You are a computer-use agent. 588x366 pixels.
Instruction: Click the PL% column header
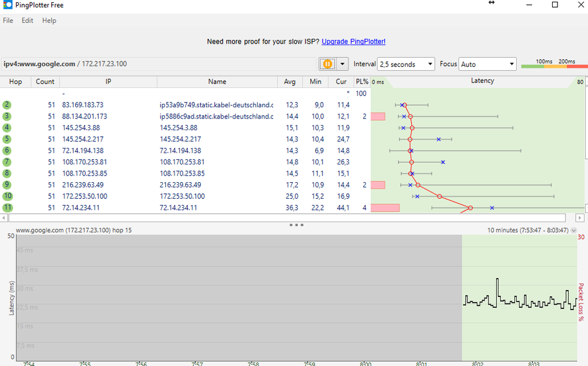tap(362, 82)
